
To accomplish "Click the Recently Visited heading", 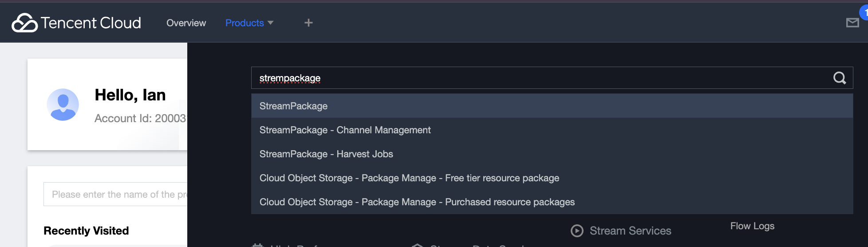I will pyautogui.click(x=86, y=231).
